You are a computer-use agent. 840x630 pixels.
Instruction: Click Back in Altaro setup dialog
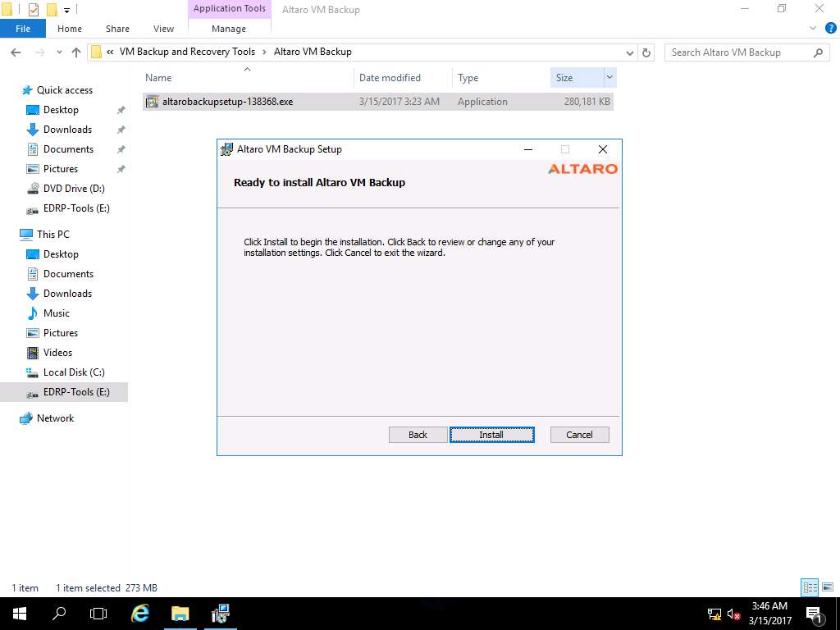(x=418, y=435)
